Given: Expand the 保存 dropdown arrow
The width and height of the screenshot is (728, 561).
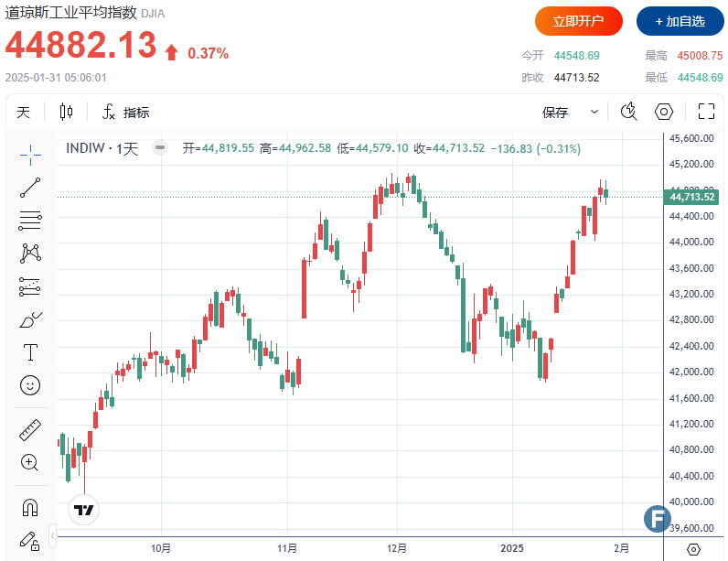Looking at the screenshot, I should tap(594, 113).
